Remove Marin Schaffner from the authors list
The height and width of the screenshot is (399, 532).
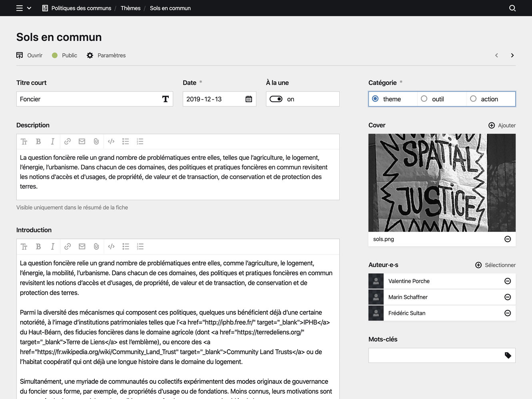(x=507, y=297)
